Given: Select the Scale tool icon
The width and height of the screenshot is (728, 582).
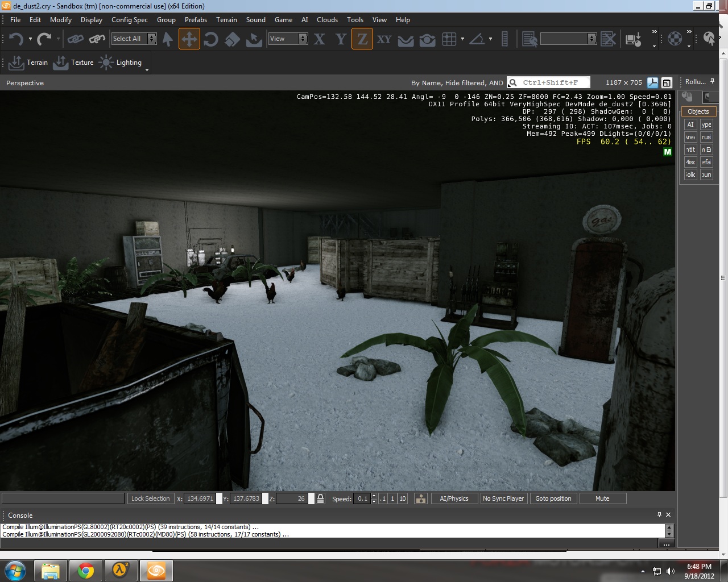Looking at the screenshot, I should click(x=232, y=39).
